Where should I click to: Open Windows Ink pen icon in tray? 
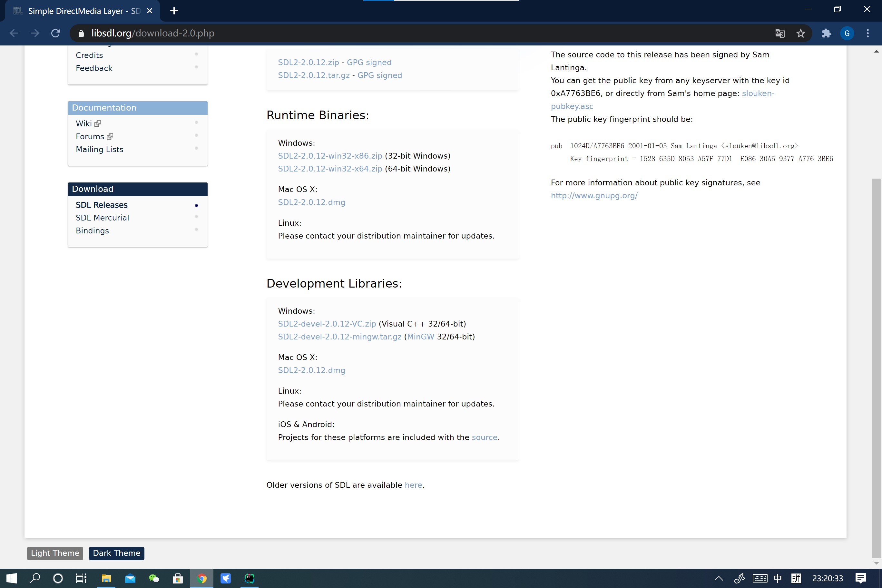click(x=739, y=578)
